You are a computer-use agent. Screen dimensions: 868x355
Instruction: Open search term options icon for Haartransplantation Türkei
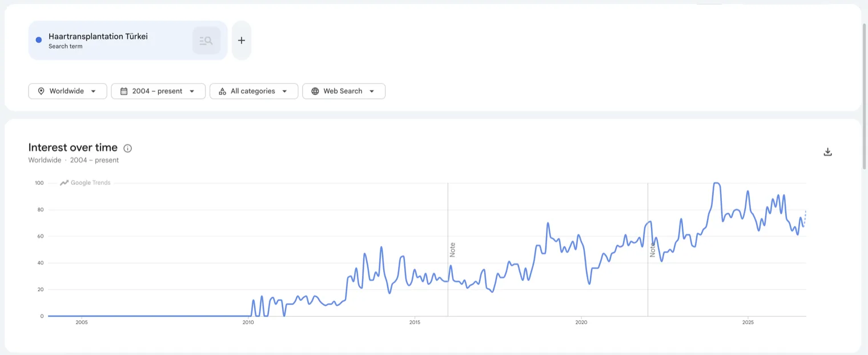click(x=206, y=41)
